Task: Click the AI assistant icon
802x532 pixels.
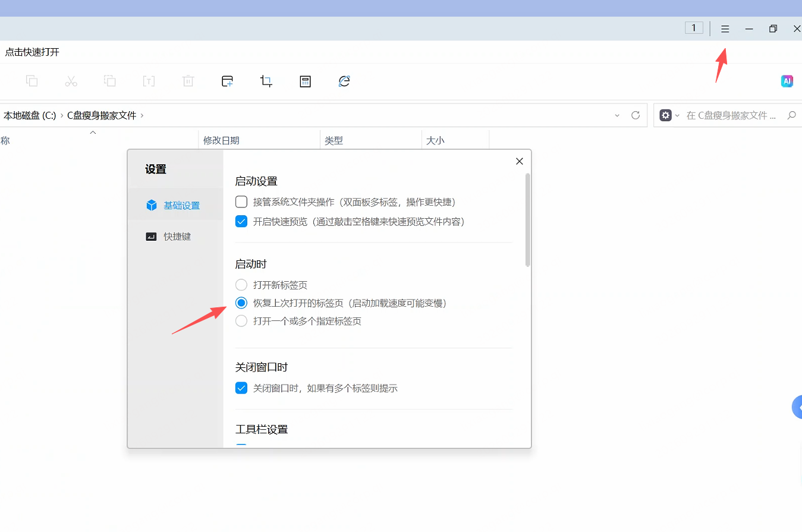Action: (787, 81)
